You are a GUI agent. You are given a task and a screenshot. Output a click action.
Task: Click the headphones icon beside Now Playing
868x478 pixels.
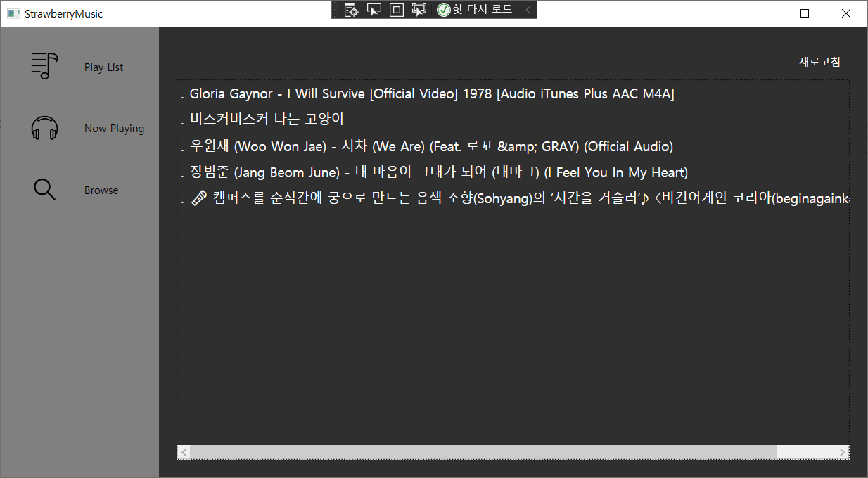click(x=44, y=128)
